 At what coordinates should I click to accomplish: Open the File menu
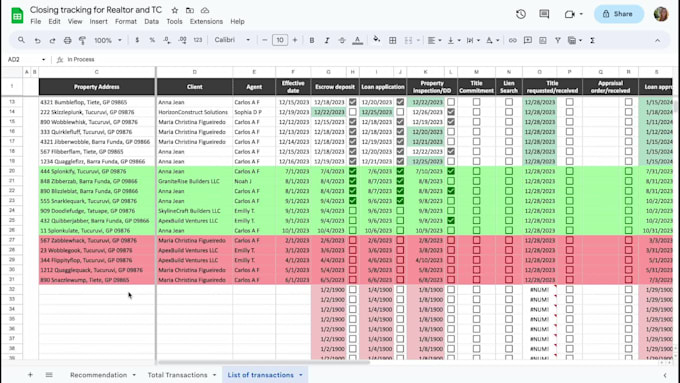[36, 21]
